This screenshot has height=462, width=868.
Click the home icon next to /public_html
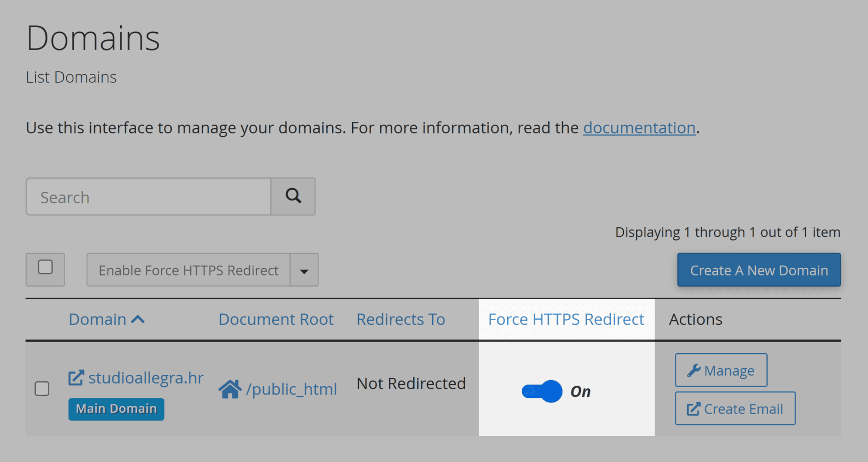pos(230,389)
